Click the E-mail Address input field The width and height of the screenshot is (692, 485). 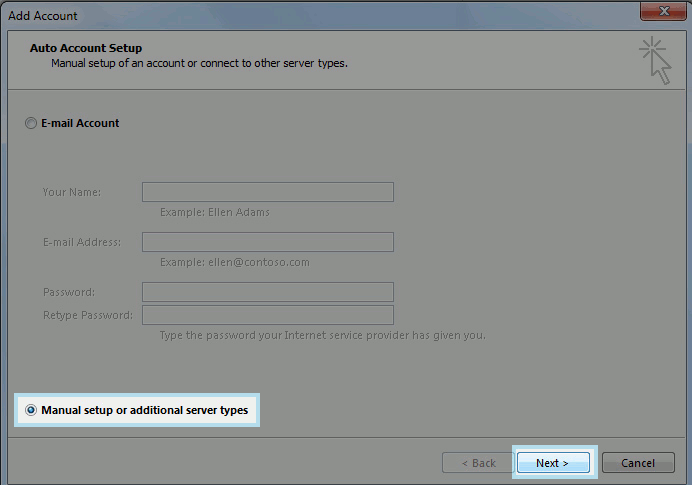click(268, 242)
